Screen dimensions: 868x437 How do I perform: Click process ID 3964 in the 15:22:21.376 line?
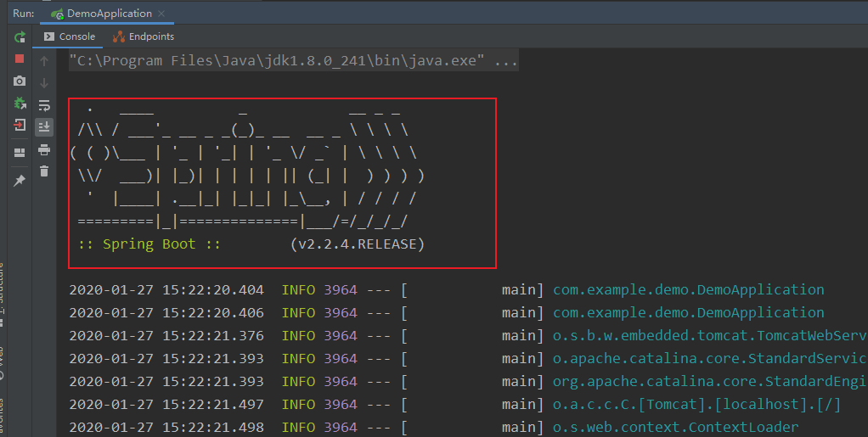click(341, 335)
